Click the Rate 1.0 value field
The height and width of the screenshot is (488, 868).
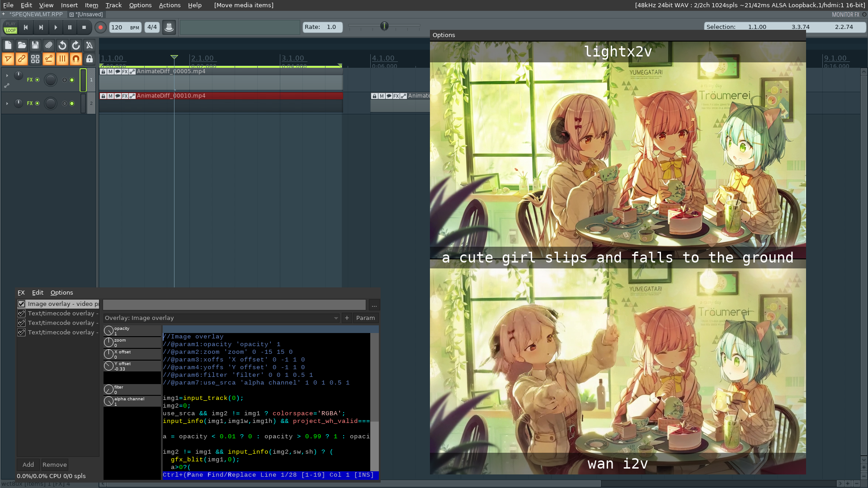[x=322, y=27]
